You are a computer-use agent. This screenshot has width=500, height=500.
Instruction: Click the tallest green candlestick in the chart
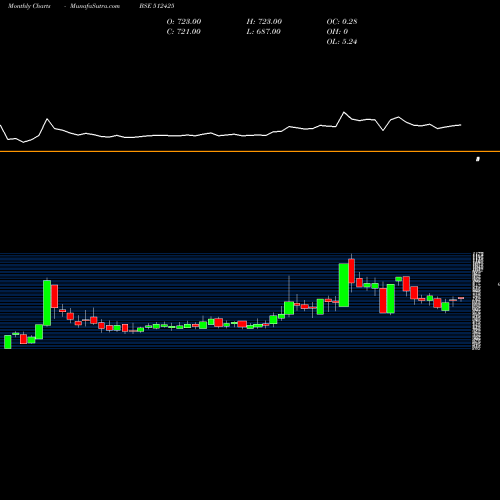point(47,303)
